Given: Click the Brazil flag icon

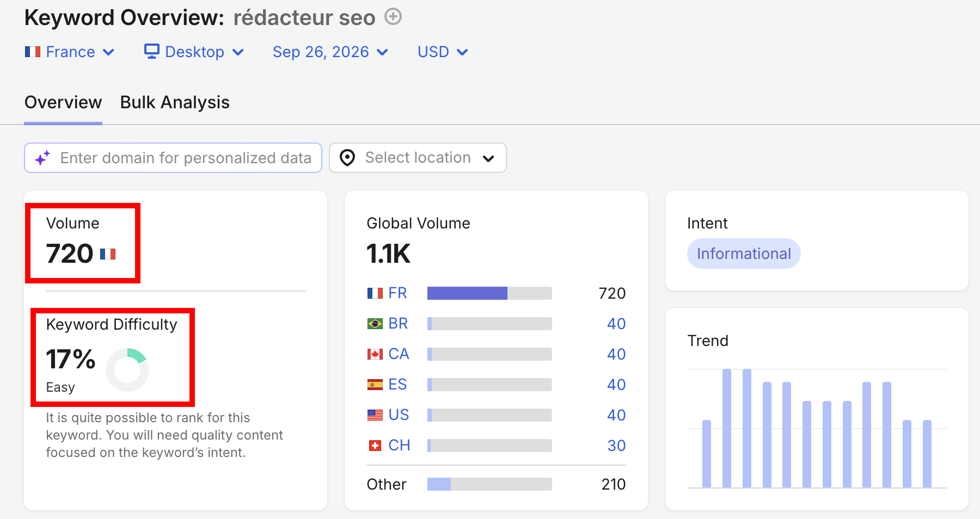Looking at the screenshot, I should pyautogui.click(x=375, y=324).
